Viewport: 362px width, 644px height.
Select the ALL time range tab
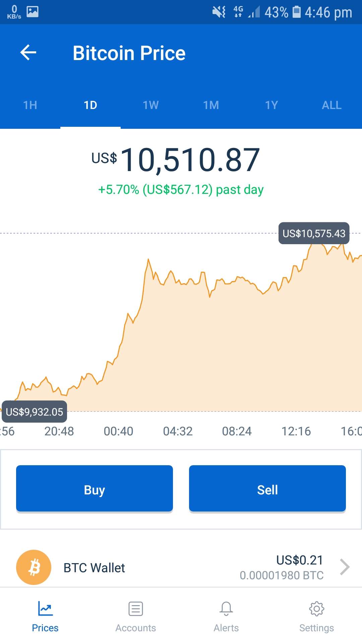tap(332, 105)
